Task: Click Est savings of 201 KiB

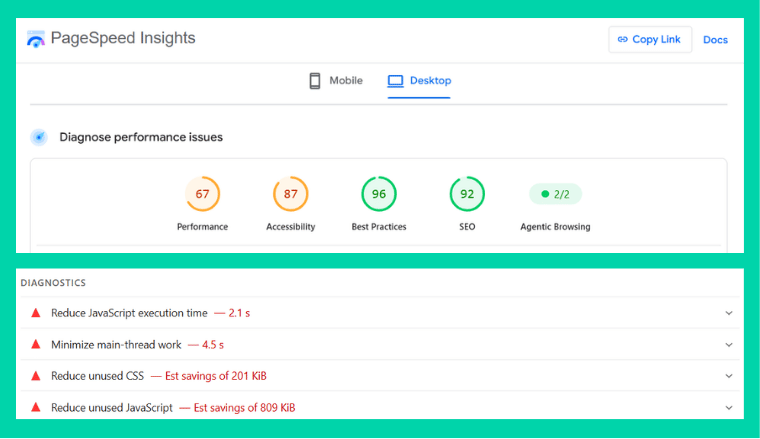Action: pyautogui.click(x=216, y=376)
